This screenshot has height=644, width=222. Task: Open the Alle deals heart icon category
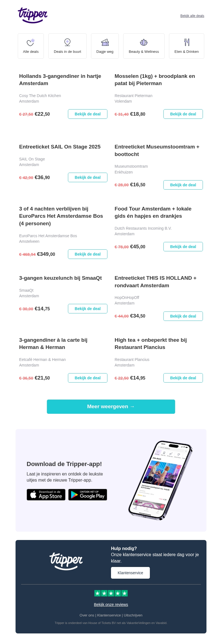(31, 42)
